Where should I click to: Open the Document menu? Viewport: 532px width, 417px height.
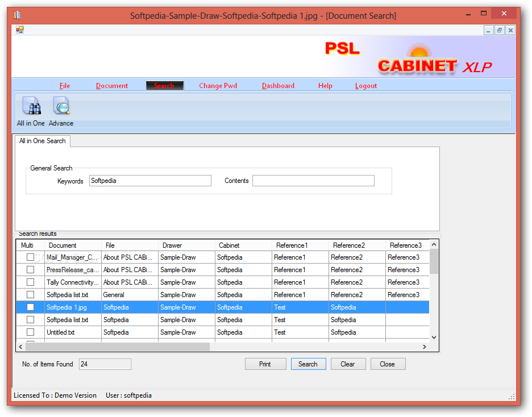click(112, 86)
